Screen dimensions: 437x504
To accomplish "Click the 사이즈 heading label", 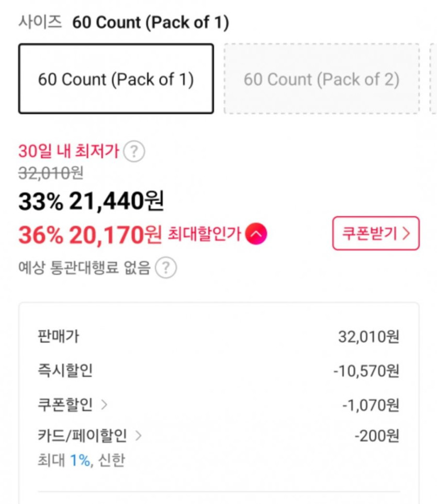I will coord(40,22).
